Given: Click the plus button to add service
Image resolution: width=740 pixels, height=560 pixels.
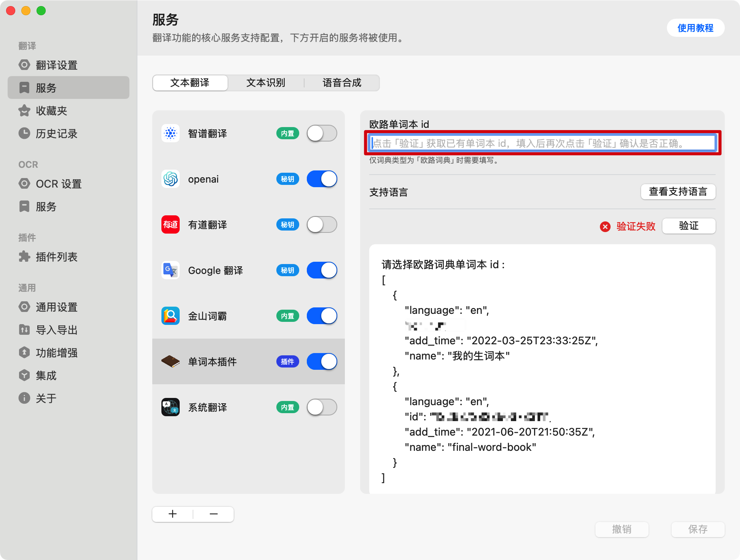Looking at the screenshot, I should tap(173, 514).
